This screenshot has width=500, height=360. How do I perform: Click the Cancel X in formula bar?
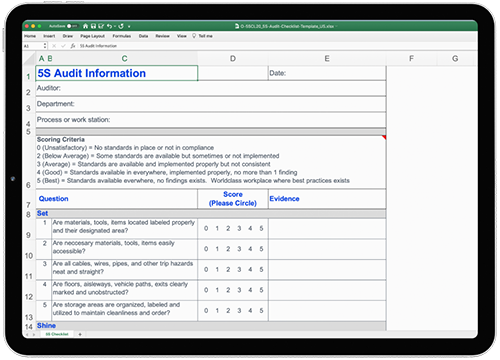[54, 46]
